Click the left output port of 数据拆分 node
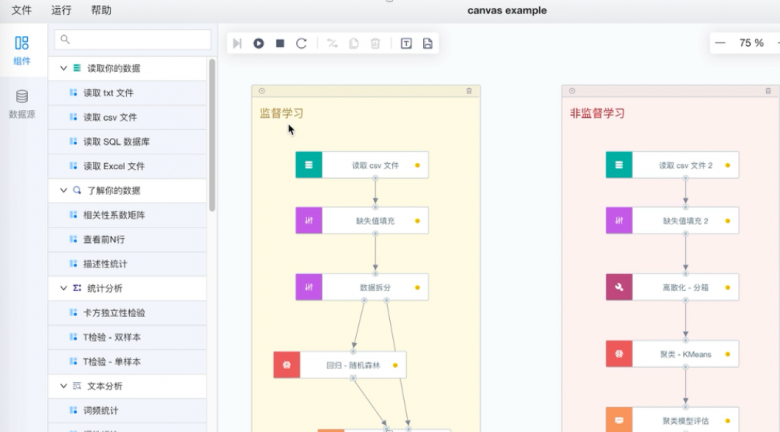This screenshot has width=780, height=432. click(x=364, y=300)
